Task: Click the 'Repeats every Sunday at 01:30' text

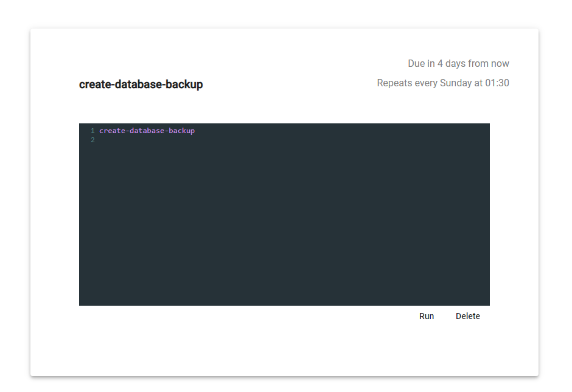Action: tap(442, 83)
